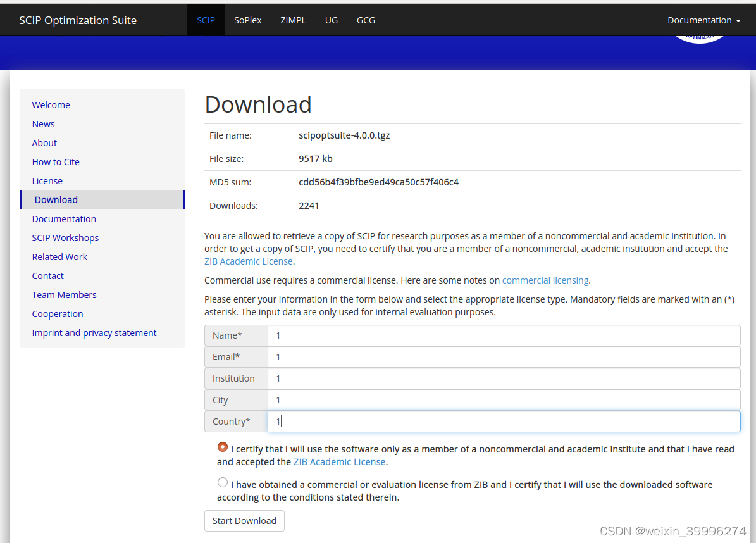Select the noncommercial academic license radio button

coord(222,447)
